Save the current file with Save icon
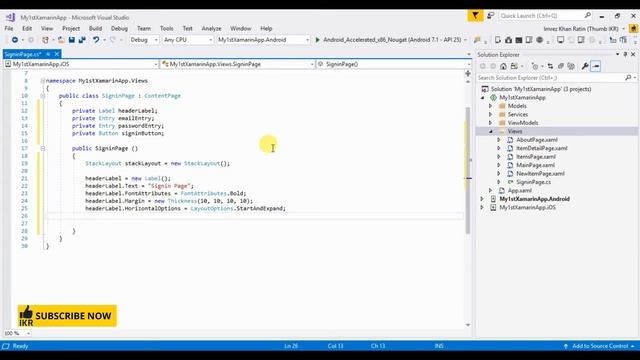The height and width of the screenshot is (360, 640). tap(71, 40)
